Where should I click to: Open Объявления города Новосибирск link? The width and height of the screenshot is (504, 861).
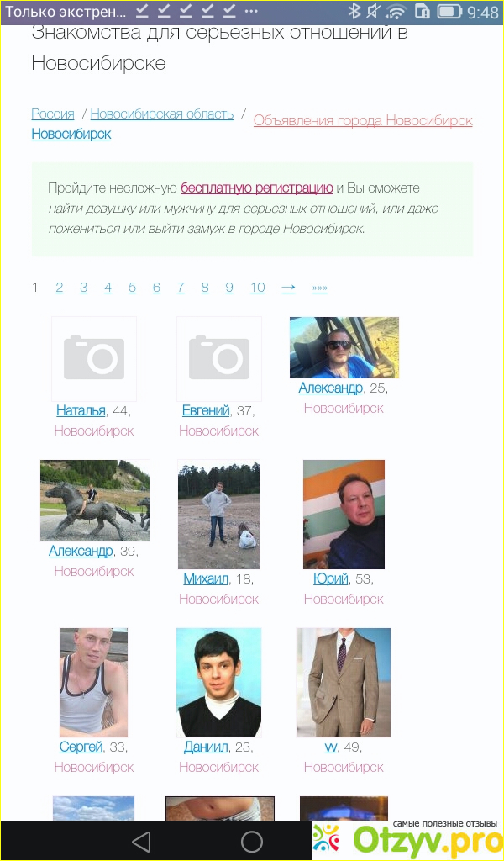coord(363,120)
